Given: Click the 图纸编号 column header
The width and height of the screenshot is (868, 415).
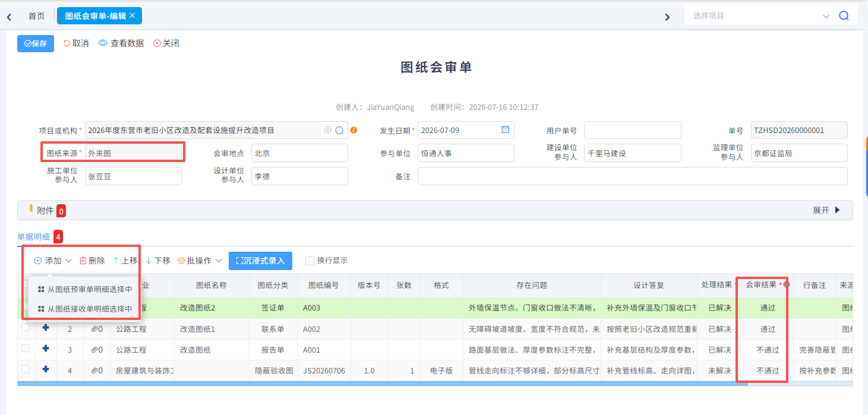Looking at the screenshot, I should (x=324, y=285).
